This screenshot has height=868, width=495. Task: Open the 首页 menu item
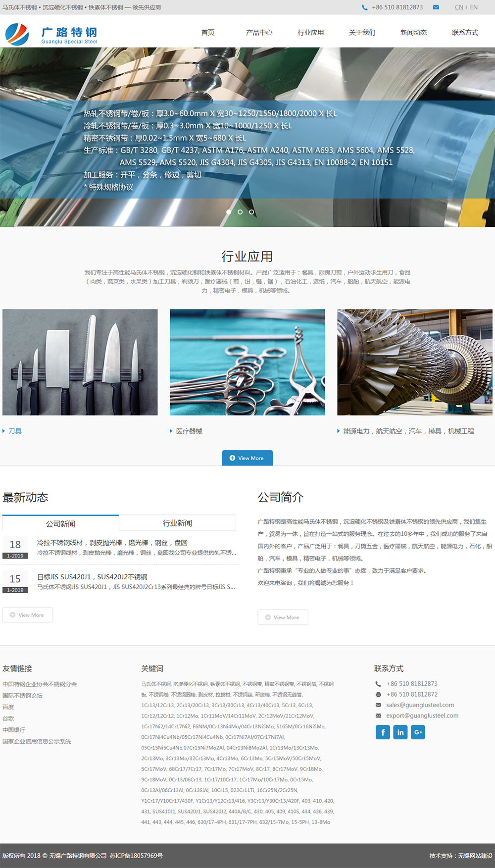pyautogui.click(x=208, y=33)
